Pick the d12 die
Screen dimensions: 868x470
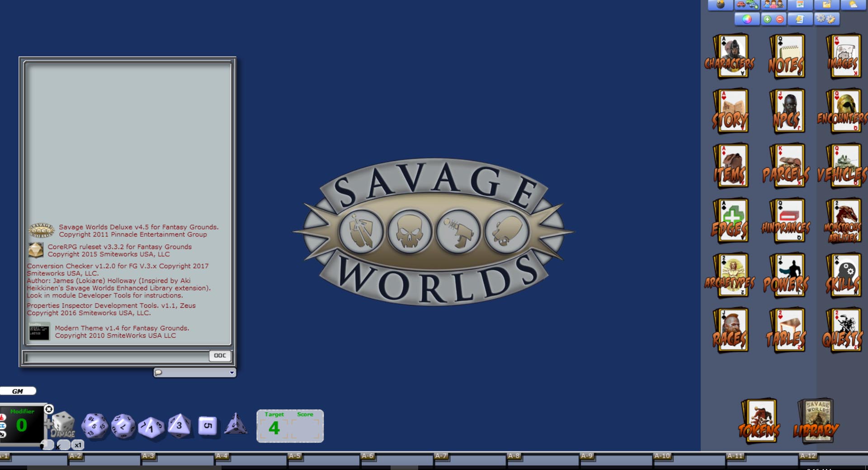(x=123, y=426)
